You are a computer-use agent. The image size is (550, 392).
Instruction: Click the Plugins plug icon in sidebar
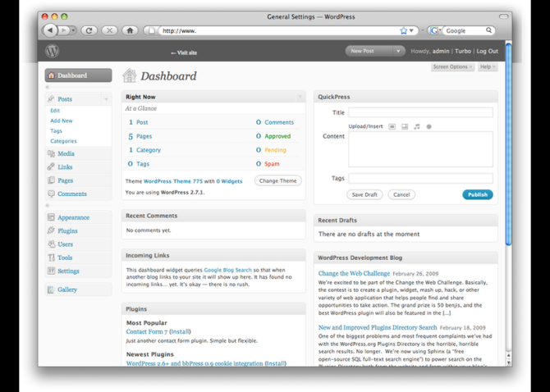click(51, 230)
